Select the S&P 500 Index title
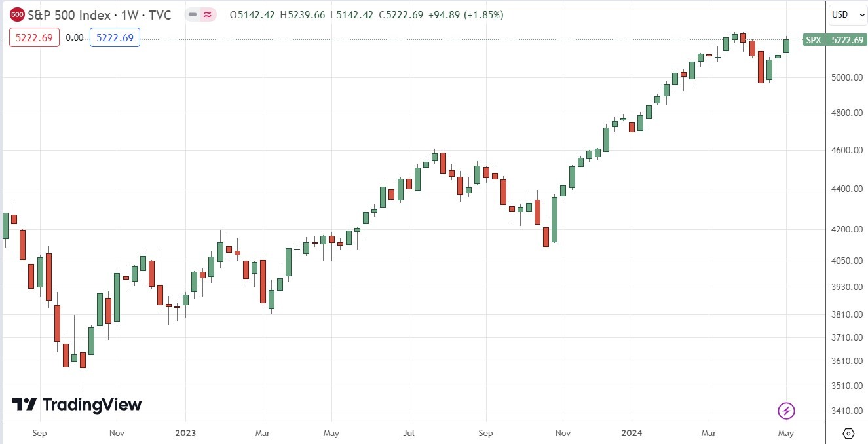Image resolution: width=868 pixels, height=444 pixels. pyautogui.click(x=68, y=14)
